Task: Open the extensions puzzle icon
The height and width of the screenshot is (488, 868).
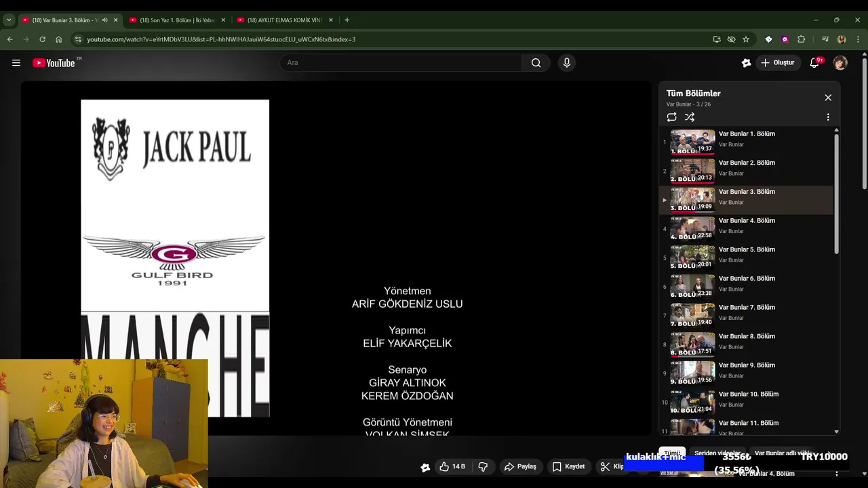Action: tap(801, 39)
